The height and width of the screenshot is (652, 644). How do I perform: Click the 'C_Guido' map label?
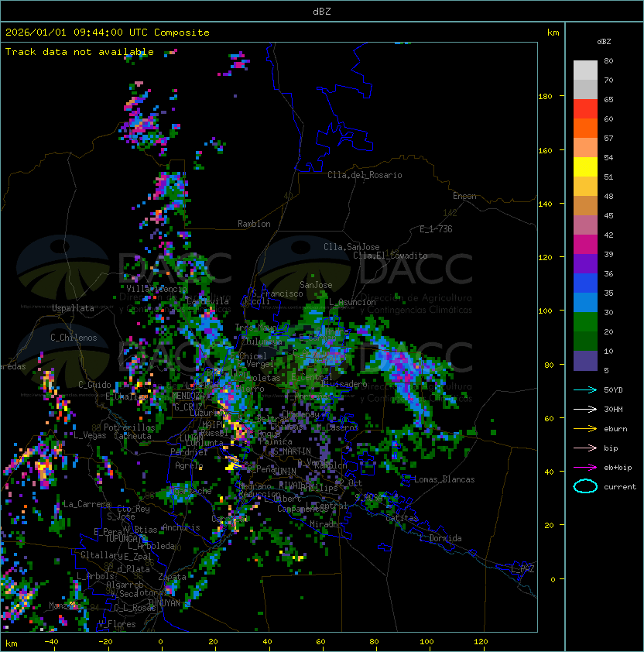click(x=94, y=385)
